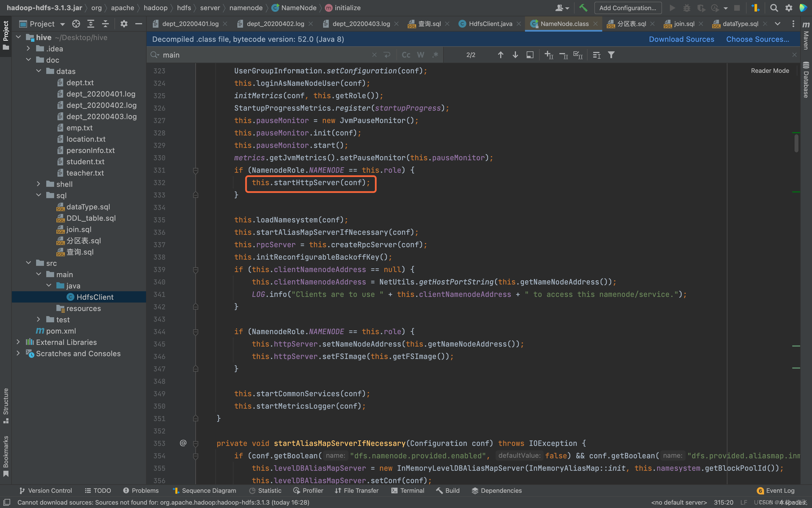Open IDE settings gear in top toolbar

click(x=789, y=8)
